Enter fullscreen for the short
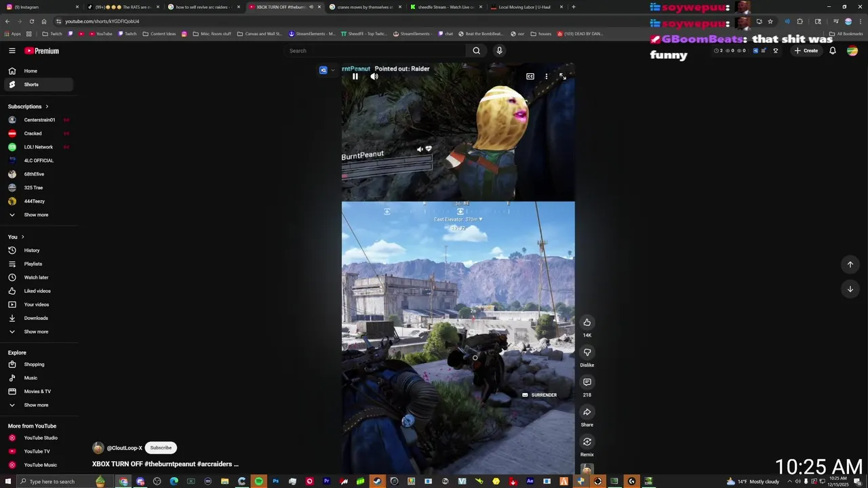 562,77
